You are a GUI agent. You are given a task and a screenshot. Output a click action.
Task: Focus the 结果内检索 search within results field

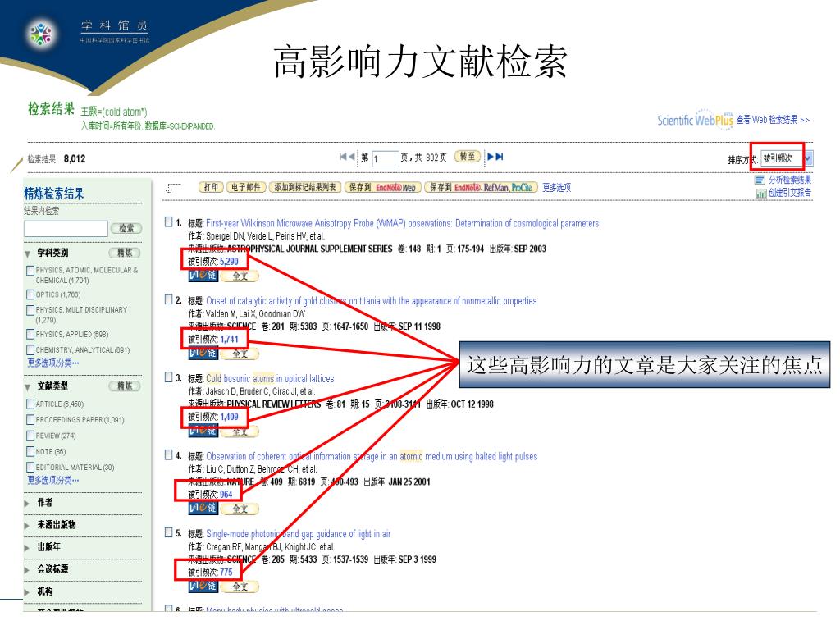66,229
